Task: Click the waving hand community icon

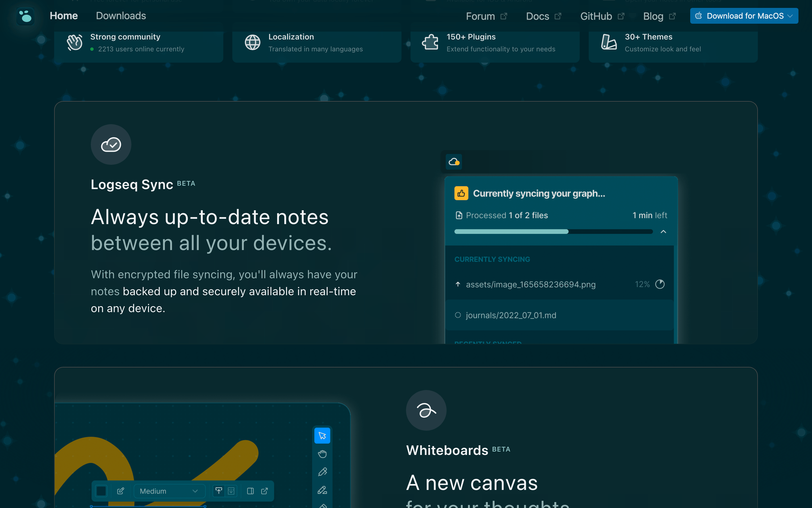Action: [74, 43]
